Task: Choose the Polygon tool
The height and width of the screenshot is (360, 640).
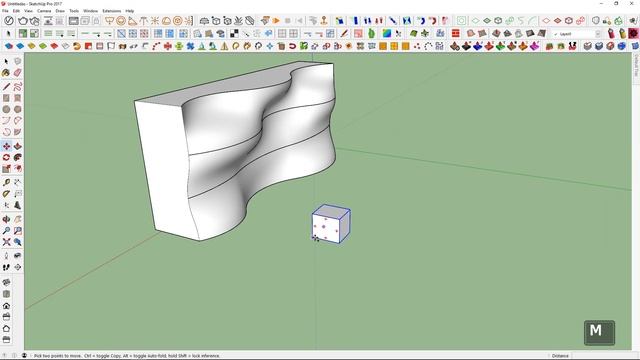Action: click(18, 109)
